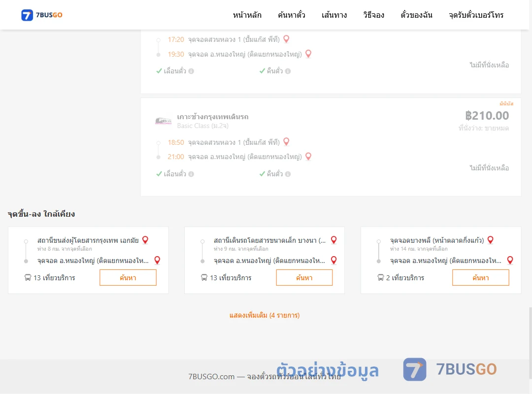The height and width of the screenshot is (394, 532).
Task: Click the 7BUSGO logo in the header
Action: [x=42, y=15]
